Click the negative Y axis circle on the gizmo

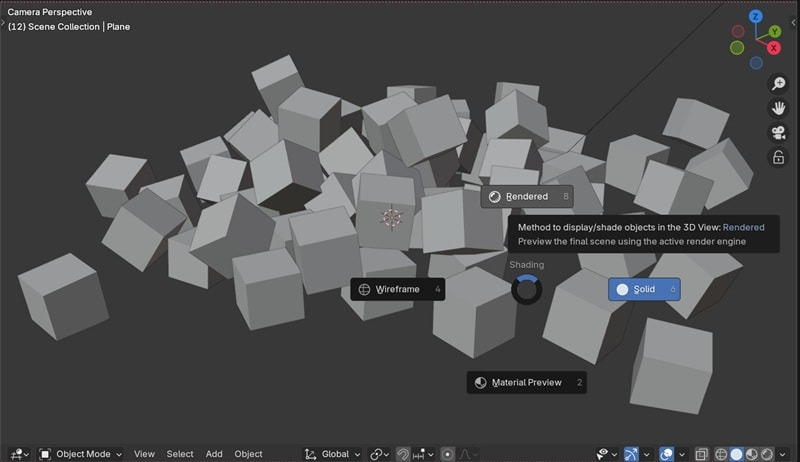[737, 48]
